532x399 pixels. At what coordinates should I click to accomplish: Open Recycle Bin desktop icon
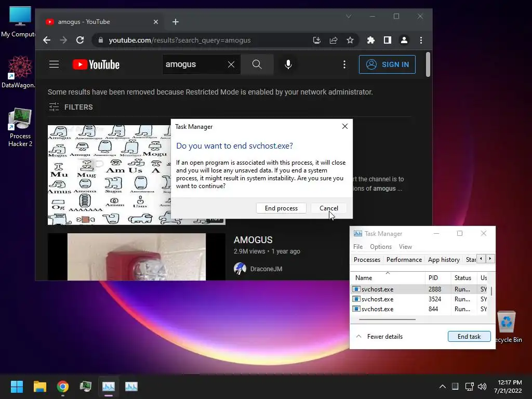pyautogui.click(x=507, y=326)
